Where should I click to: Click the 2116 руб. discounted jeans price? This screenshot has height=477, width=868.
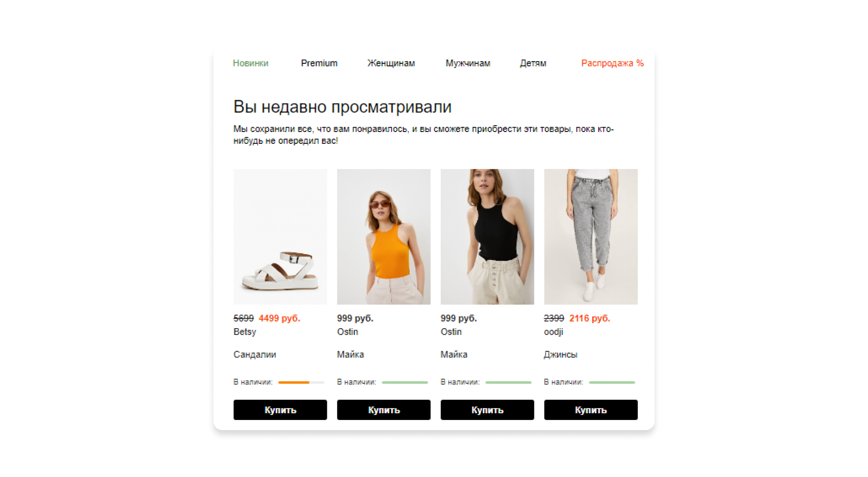pyautogui.click(x=590, y=318)
